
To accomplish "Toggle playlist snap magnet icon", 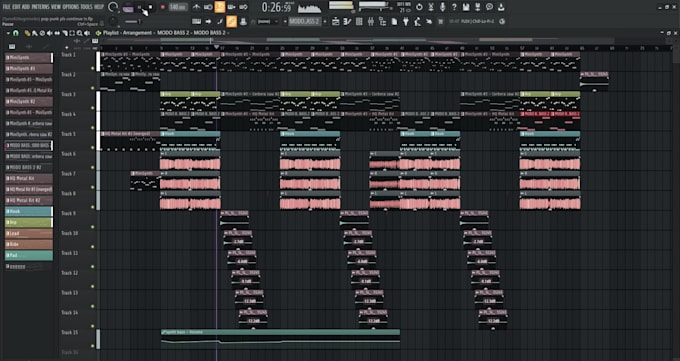I will 16,33.
